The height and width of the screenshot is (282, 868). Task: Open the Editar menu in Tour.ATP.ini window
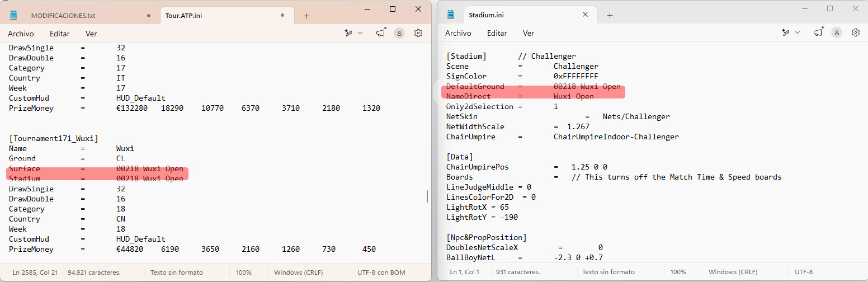click(60, 34)
